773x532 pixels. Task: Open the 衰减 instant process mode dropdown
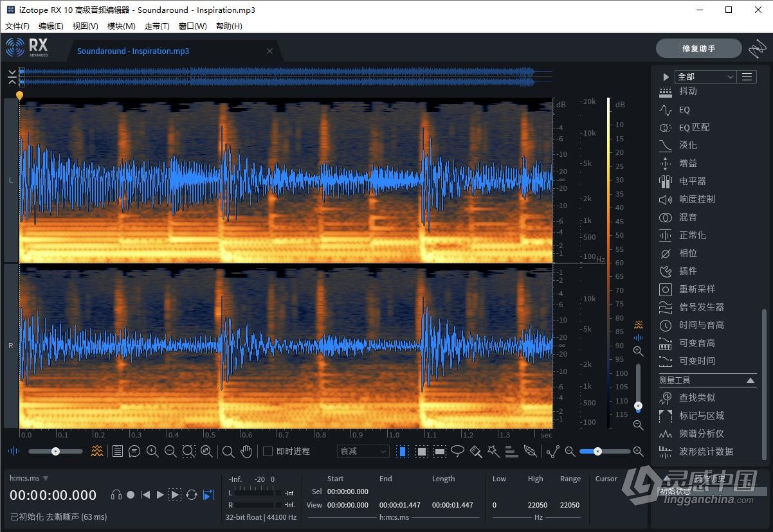click(x=363, y=452)
